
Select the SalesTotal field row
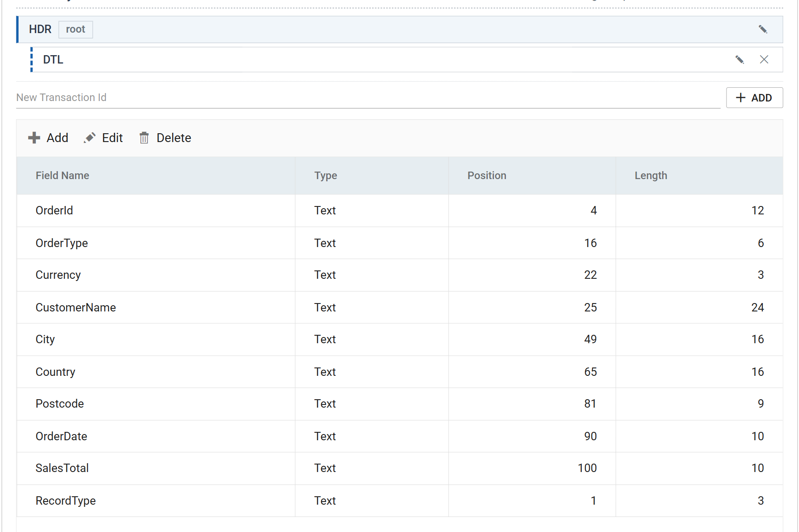click(399, 468)
